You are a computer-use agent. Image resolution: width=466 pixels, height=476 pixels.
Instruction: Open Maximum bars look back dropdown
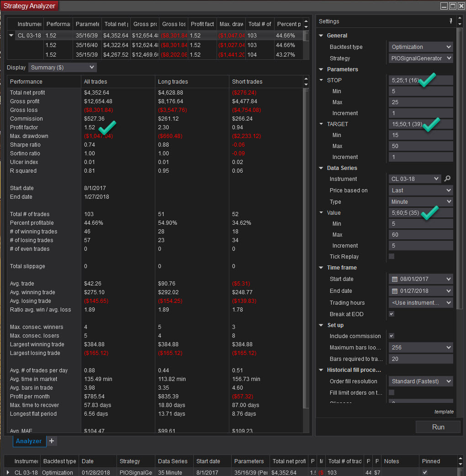tap(421, 347)
